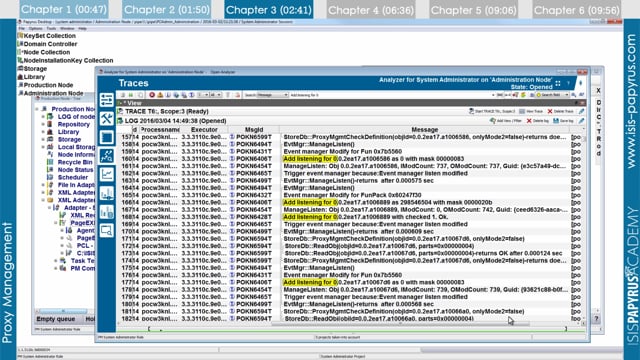Open the Search field Message dropdown
This screenshot has width=640, height=360.
tap(273, 95)
